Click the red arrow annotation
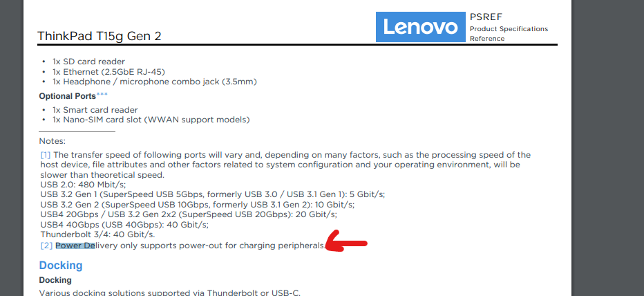 pyautogui.click(x=345, y=243)
